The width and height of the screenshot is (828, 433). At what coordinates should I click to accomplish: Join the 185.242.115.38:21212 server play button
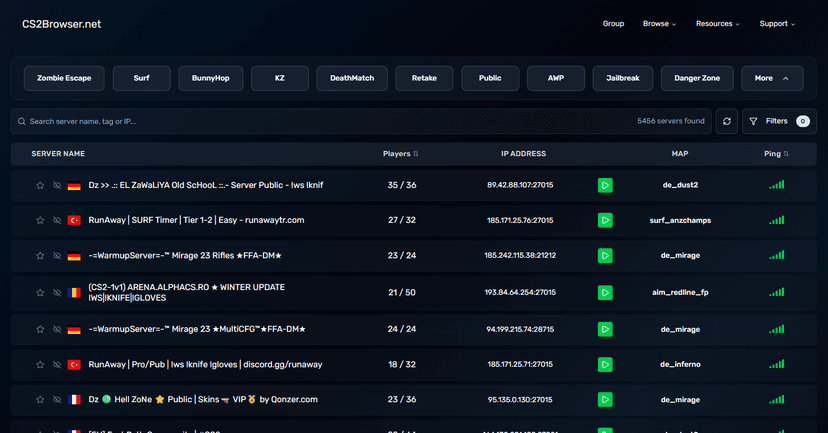(x=605, y=256)
